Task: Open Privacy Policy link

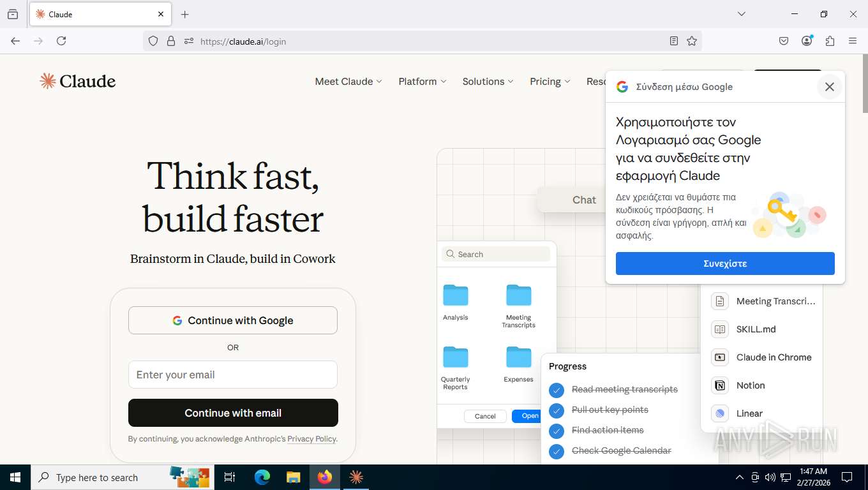Action: (311, 439)
